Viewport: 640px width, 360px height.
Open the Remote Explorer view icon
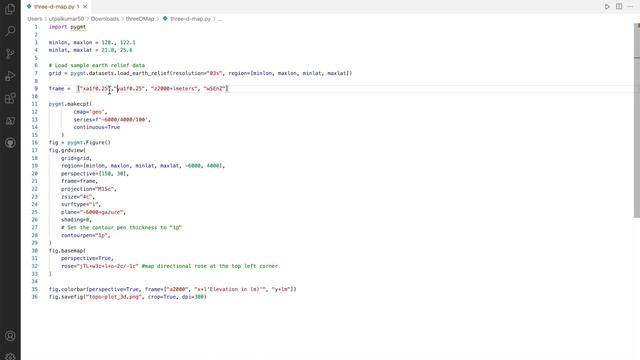pos(10,121)
